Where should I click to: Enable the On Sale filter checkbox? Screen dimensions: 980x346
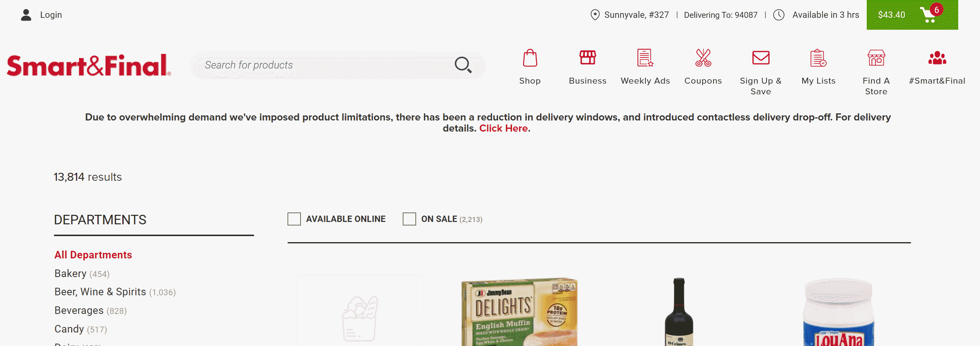(x=409, y=219)
